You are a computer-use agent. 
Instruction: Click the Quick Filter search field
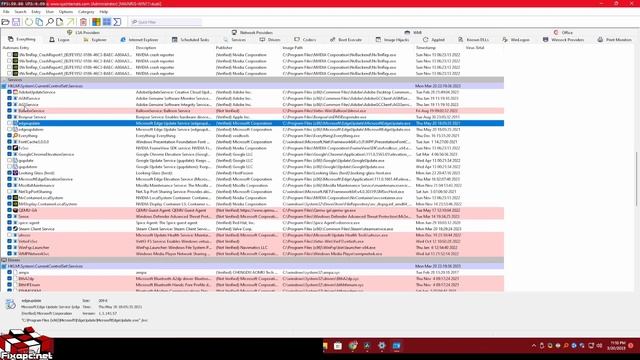coord(165,22)
